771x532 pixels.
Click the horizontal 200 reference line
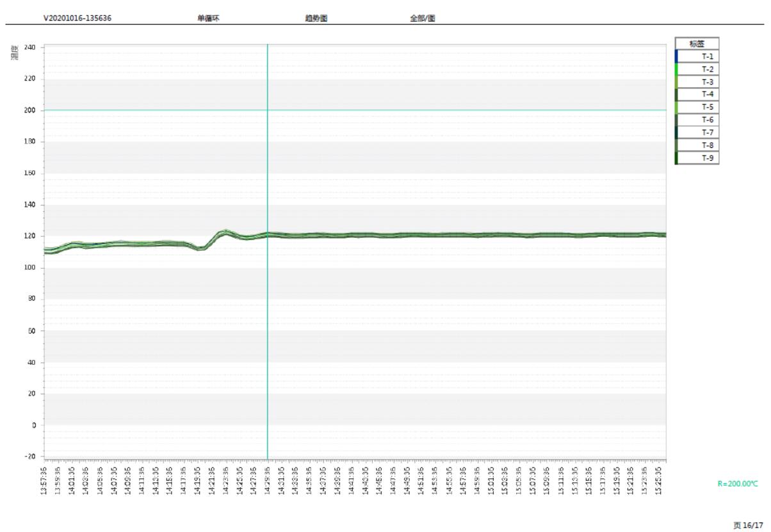coord(448,110)
